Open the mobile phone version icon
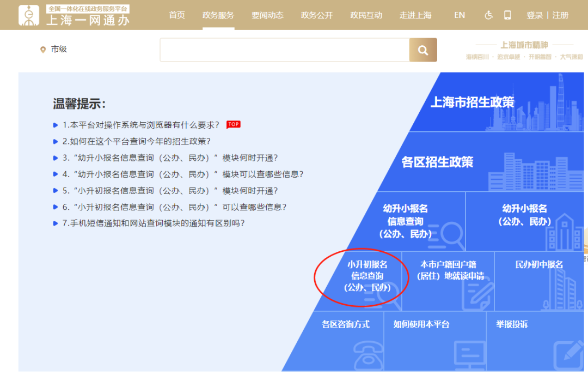Viewport: 588px width, 375px height. click(x=507, y=15)
